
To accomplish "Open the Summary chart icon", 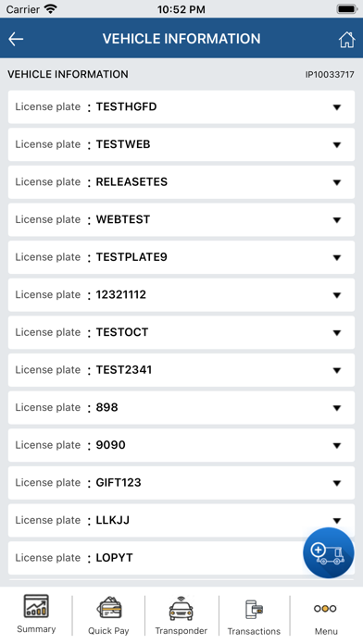I will (36, 606).
